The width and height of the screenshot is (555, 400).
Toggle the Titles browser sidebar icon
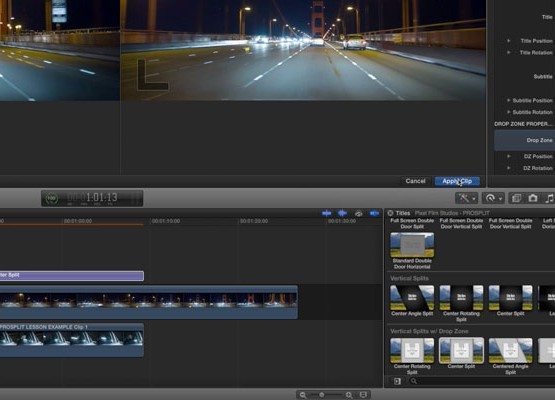point(397,381)
